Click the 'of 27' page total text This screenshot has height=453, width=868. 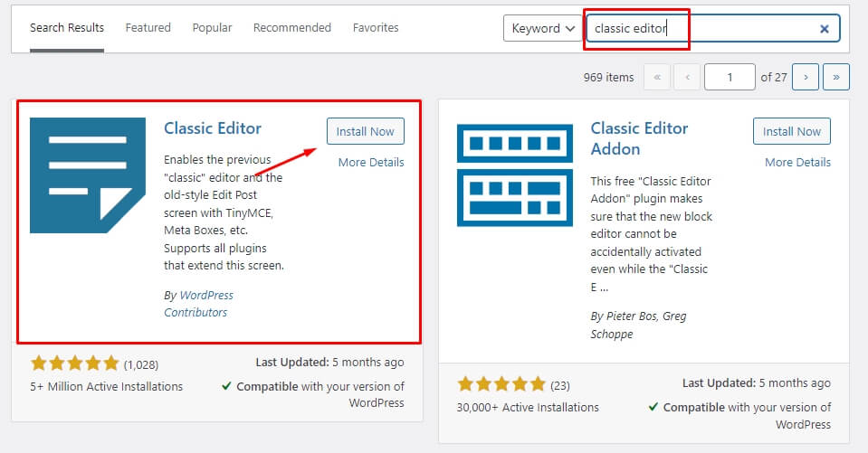point(773,78)
